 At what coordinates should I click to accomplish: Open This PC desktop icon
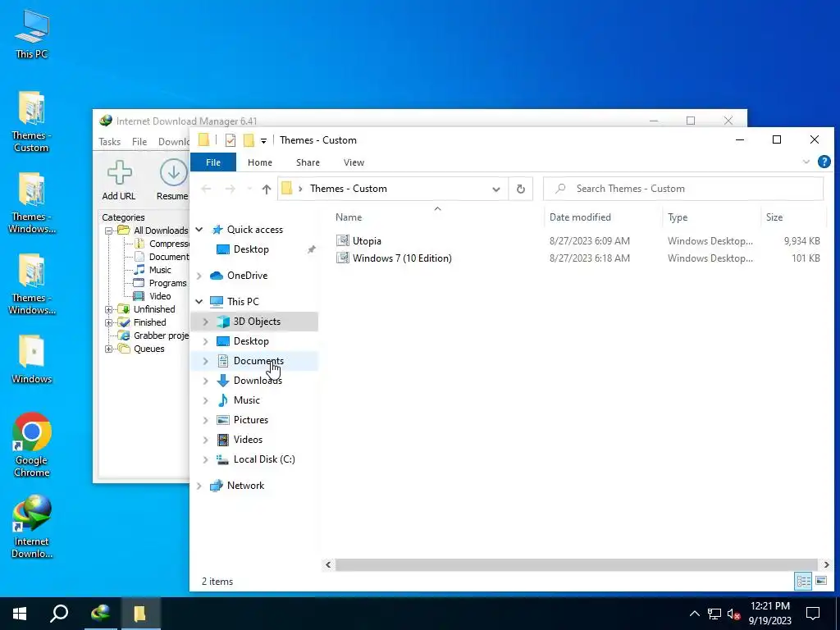[x=32, y=33]
